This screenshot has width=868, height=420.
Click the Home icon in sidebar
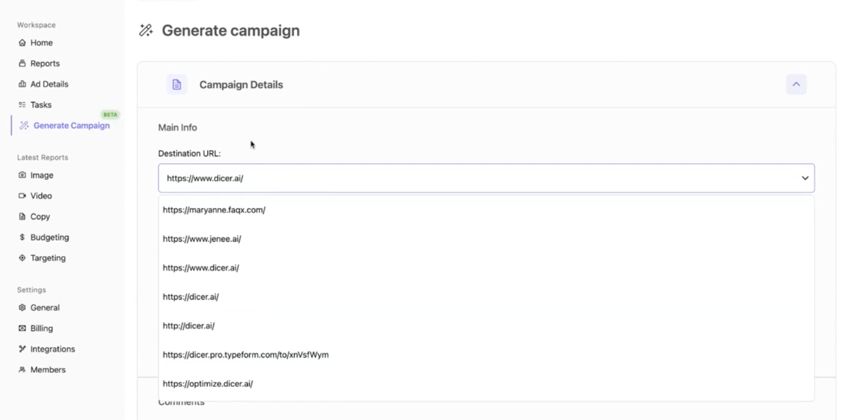(x=22, y=43)
